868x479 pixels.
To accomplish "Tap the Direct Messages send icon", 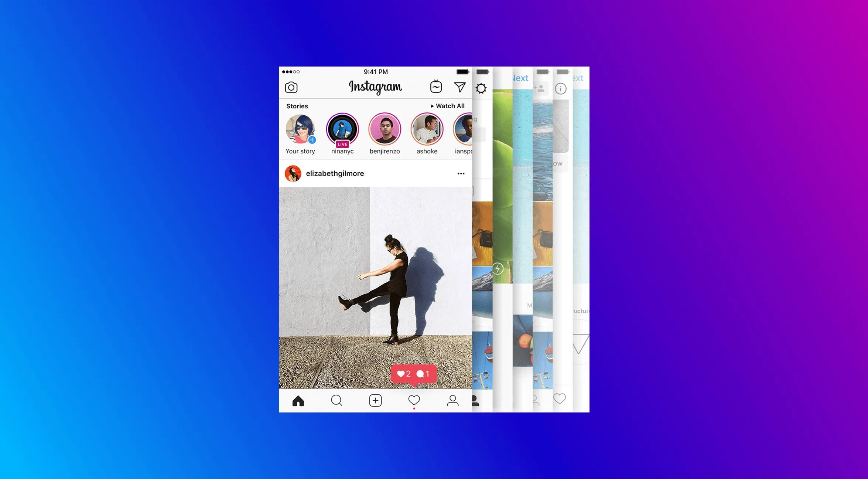I will 459,87.
